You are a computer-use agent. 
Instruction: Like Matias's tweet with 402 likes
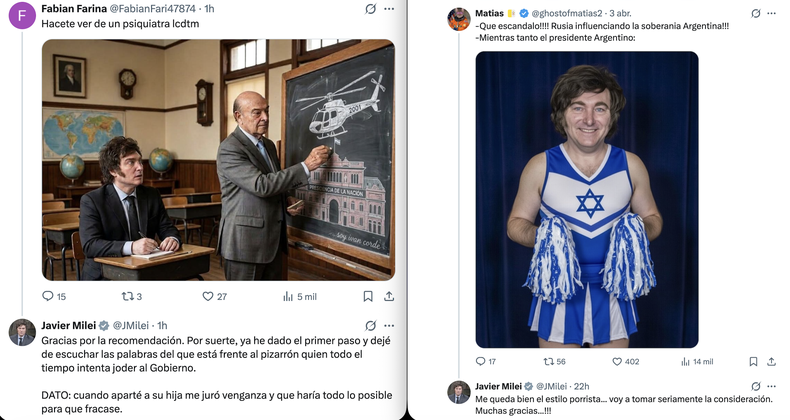pyautogui.click(x=617, y=361)
